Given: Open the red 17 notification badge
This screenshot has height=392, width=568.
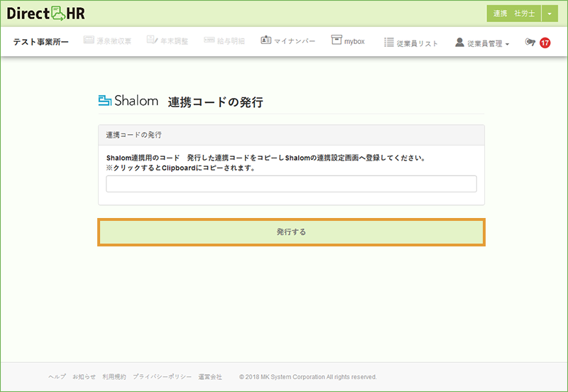Looking at the screenshot, I should [x=545, y=43].
